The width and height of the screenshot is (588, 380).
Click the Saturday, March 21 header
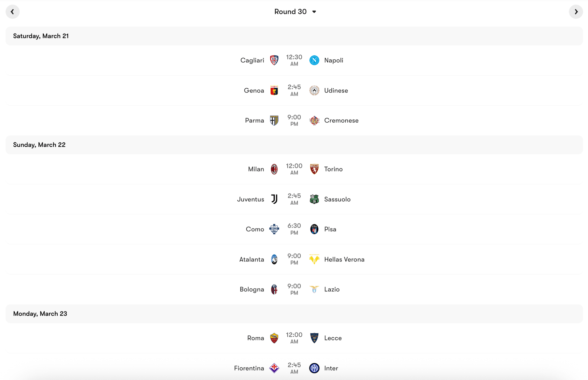coord(41,36)
